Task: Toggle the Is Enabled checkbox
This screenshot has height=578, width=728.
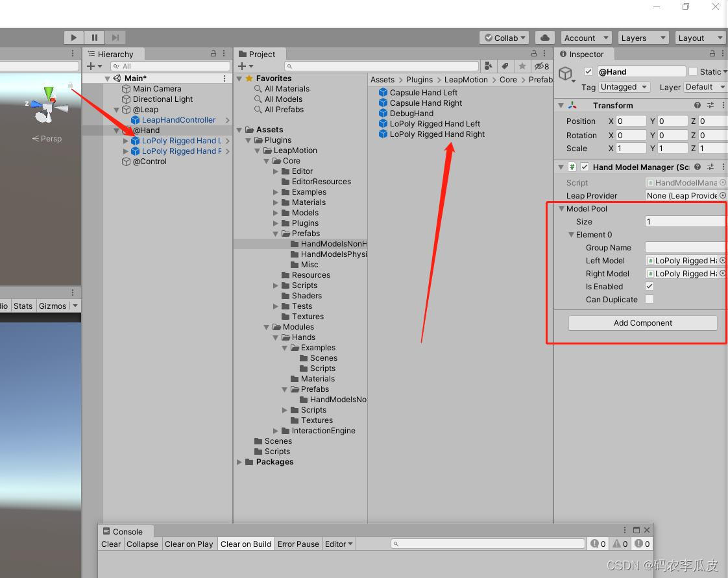Action: pos(649,286)
